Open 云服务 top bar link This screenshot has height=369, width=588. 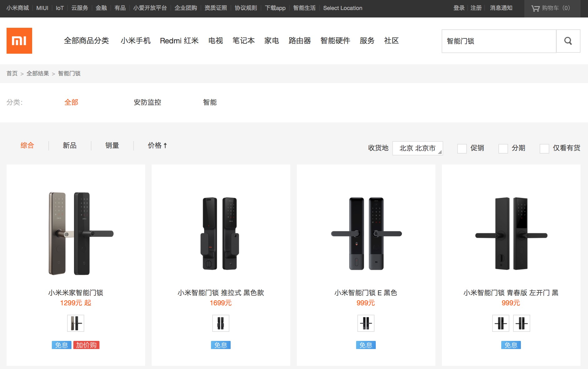click(80, 8)
